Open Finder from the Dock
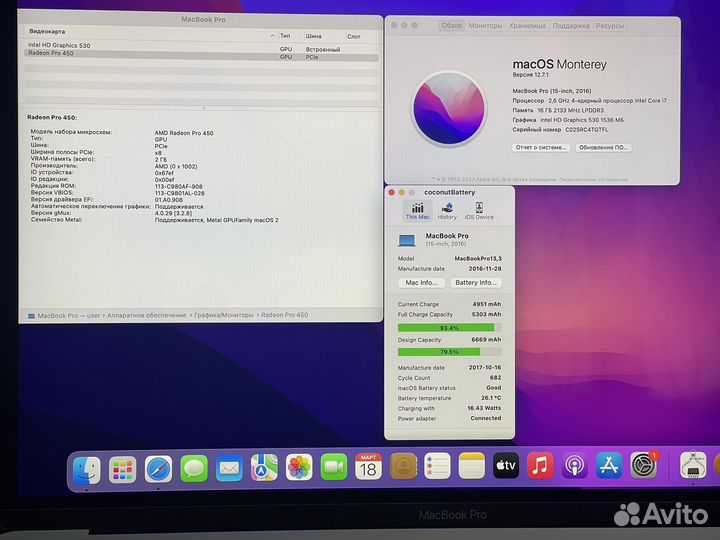 87,470
